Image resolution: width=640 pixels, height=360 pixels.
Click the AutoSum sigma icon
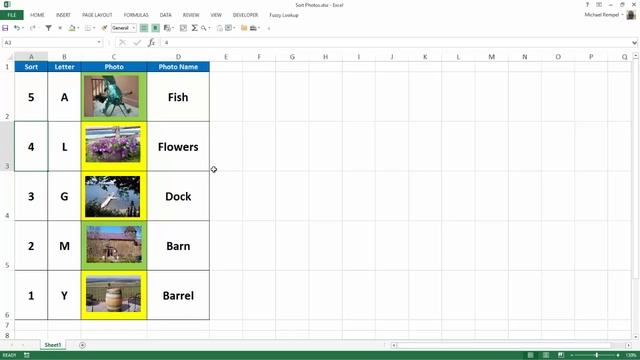pyautogui.click(x=194, y=28)
